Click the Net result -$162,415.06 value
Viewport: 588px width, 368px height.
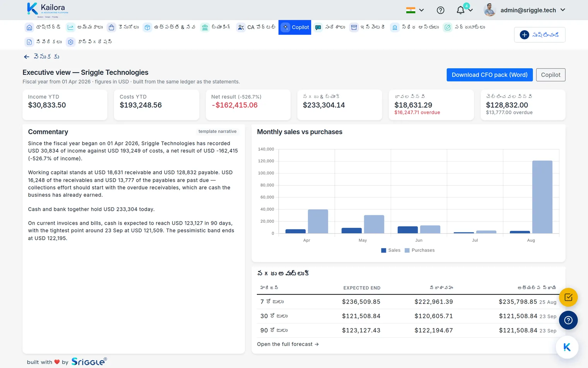[234, 105]
